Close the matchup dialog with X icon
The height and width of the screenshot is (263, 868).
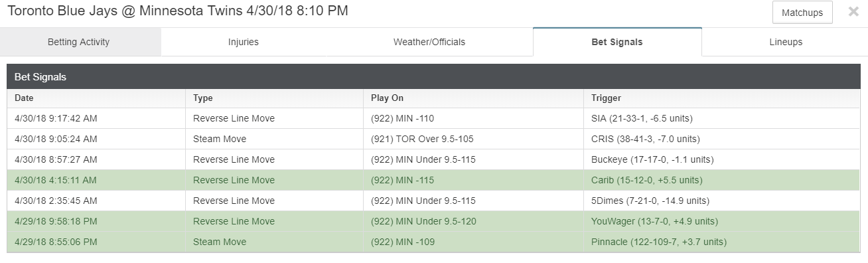tap(853, 12)
